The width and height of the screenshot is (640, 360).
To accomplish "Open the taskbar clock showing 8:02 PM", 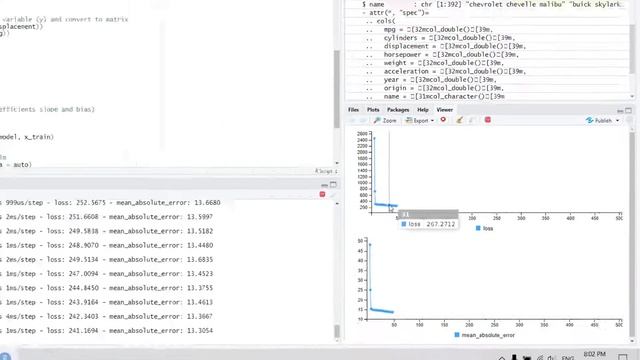I will click(x=594, y=355).
